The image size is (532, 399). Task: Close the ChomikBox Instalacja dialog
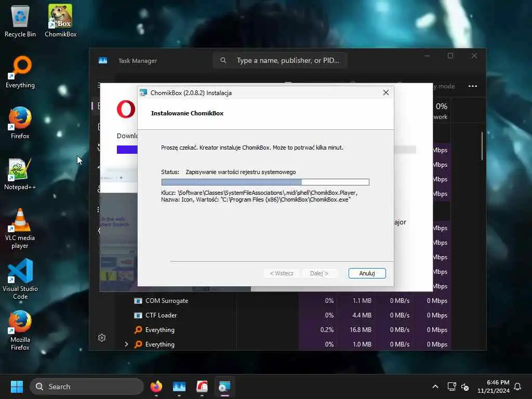coord(386,92)
